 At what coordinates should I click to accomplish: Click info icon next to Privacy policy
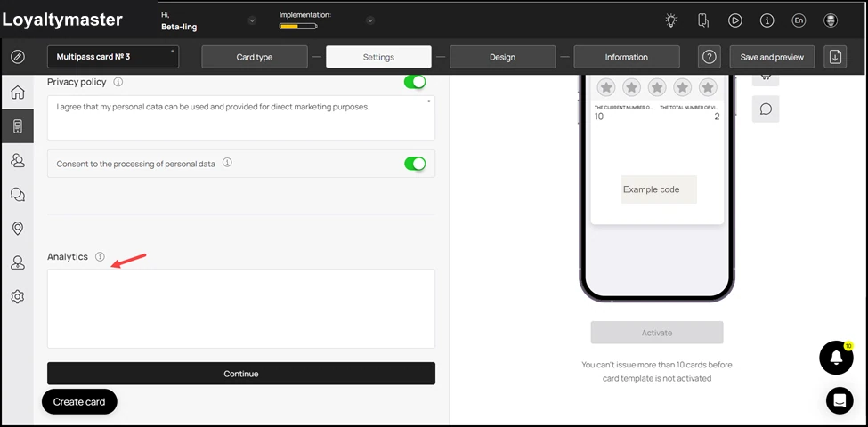click(118, 82)
